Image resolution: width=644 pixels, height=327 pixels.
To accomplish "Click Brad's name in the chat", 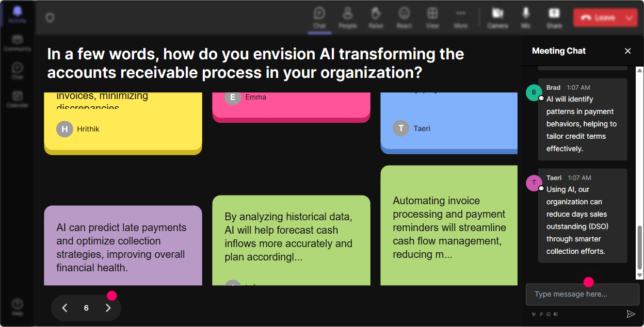I will 553,88.
